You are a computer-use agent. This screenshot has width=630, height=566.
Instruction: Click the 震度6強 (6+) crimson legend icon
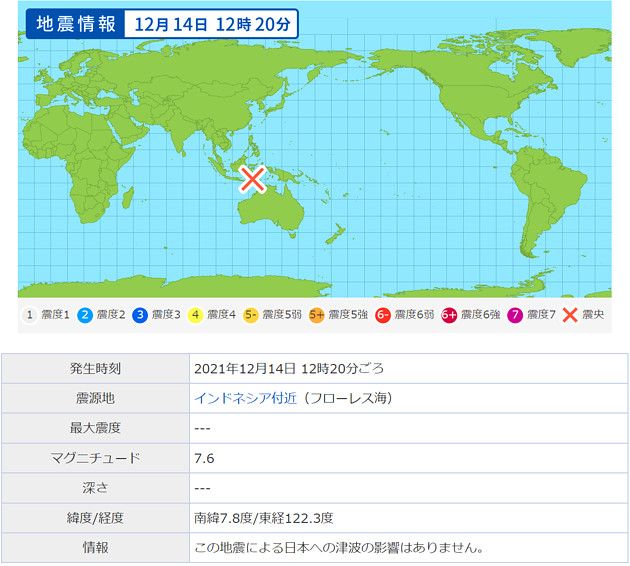click(x=449, y=315)
